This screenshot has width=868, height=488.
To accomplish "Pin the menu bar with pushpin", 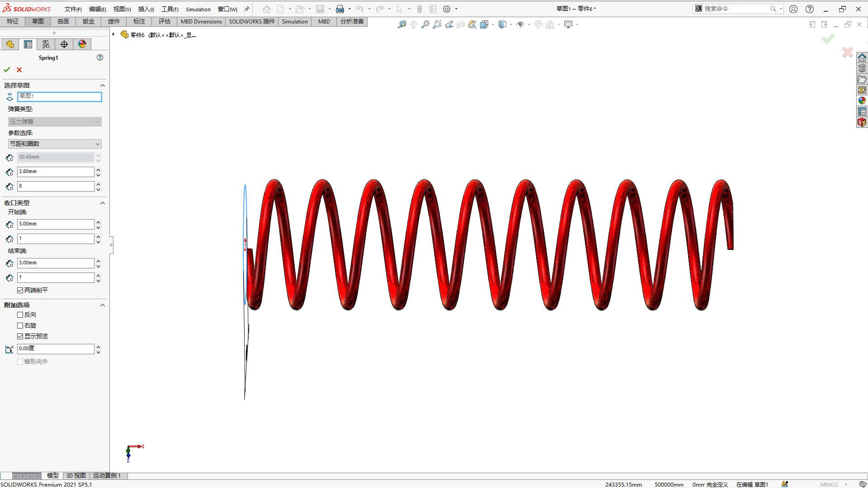I will [x=246, y=9].
